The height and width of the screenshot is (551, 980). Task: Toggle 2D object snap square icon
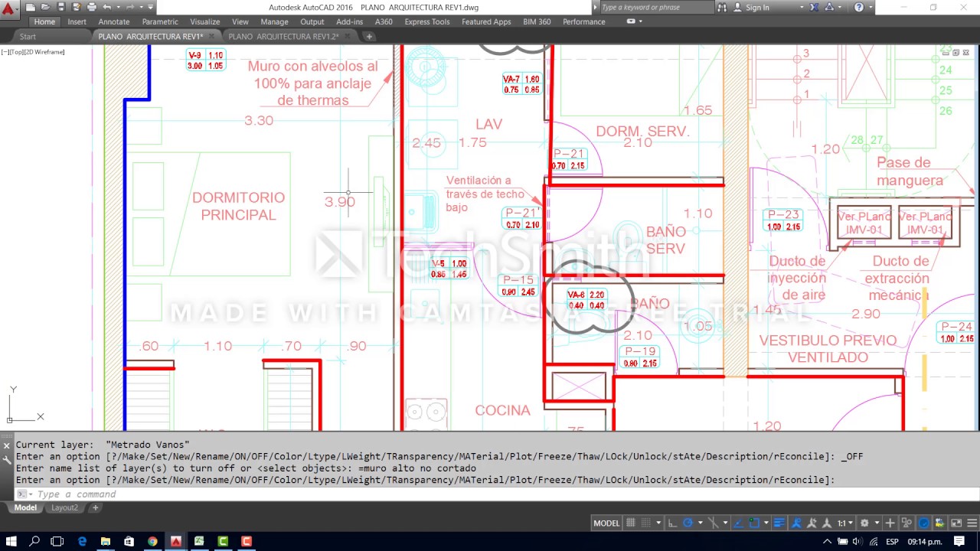[754, 523]
